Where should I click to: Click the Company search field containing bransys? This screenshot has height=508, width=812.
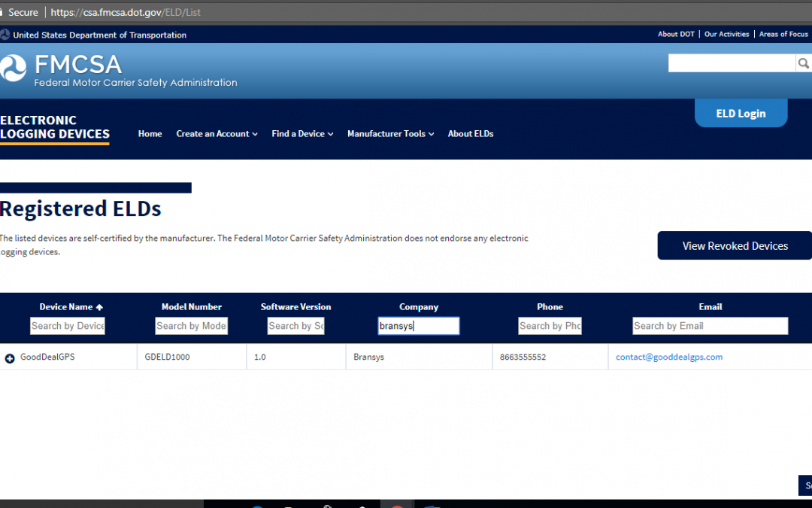tap(419, 326)
